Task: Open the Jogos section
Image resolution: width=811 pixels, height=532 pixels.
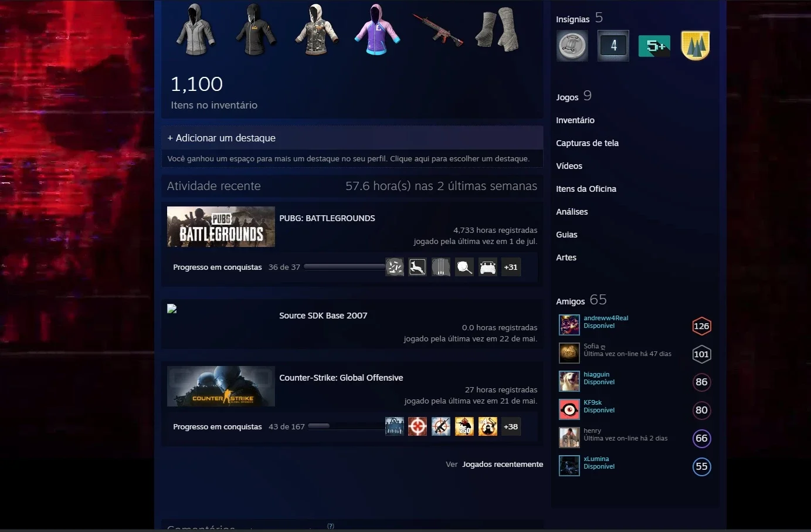Action: pos(567,97)
